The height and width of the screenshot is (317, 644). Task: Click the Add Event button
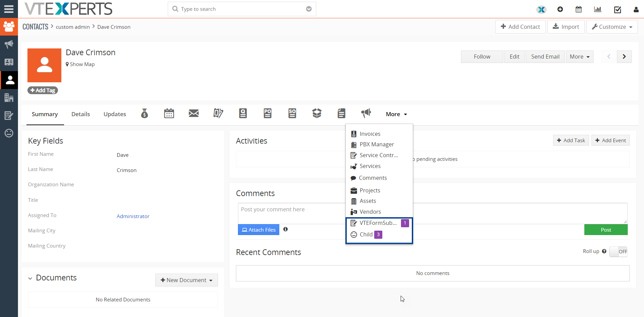[610, 141]
